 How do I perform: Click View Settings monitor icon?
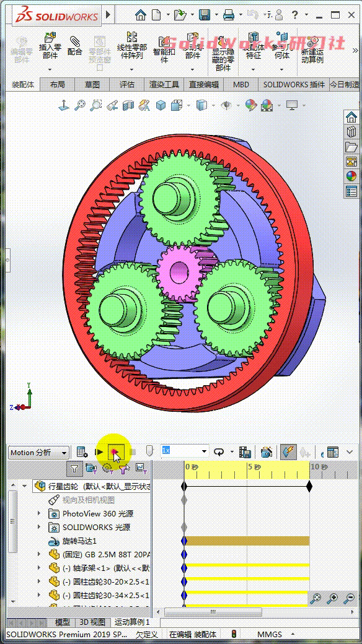(292, 105)
